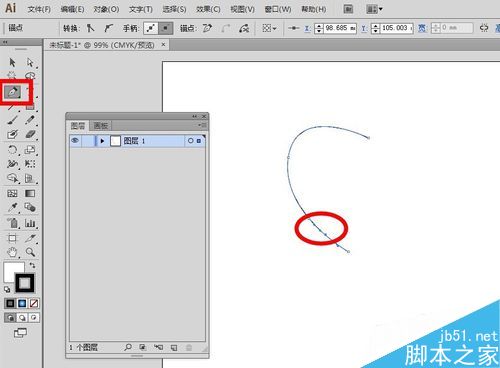Image resolution: width=500 pixels, height=368 pixels.
Task: Convert selected anchor point to corner
Action: [x=90, y=28]
